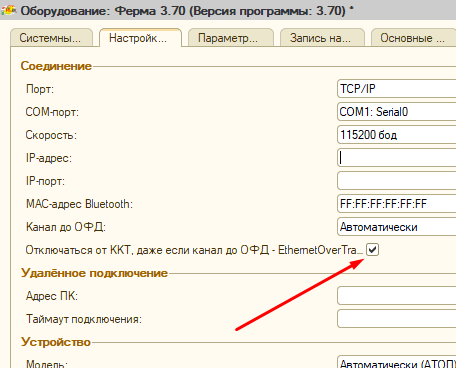Image resolution: width=456 pixels, height=368 pixels.
Task: Click the Адрес ПК: label
Action: coord(52,296)
